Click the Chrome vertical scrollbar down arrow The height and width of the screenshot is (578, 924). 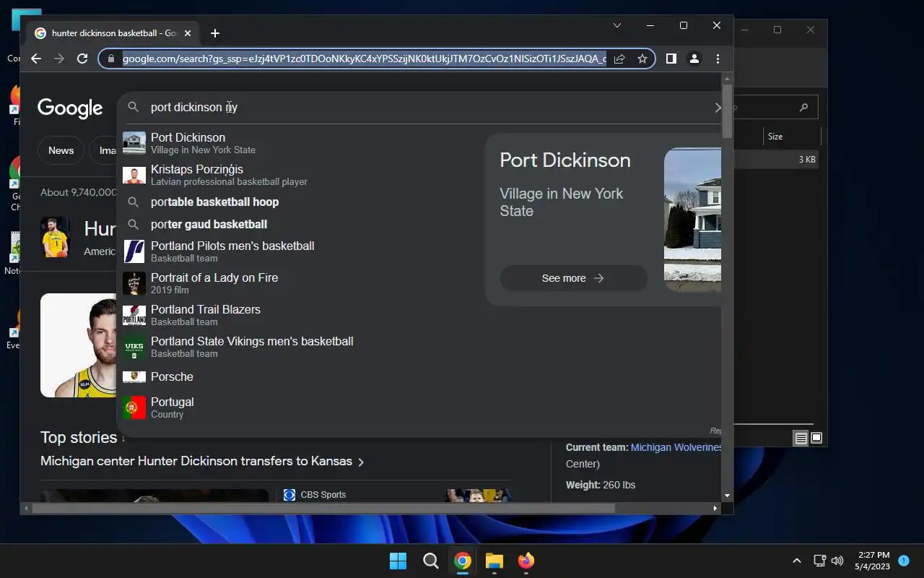[727, 496]
